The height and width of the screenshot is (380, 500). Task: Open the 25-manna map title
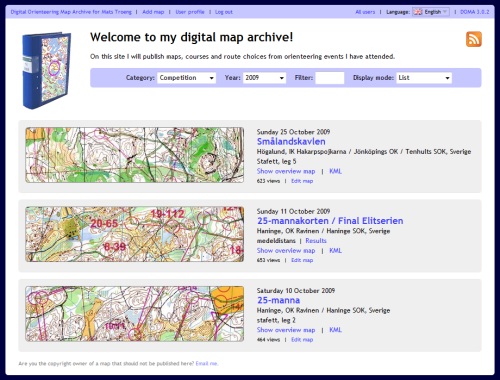coord(278,300)
